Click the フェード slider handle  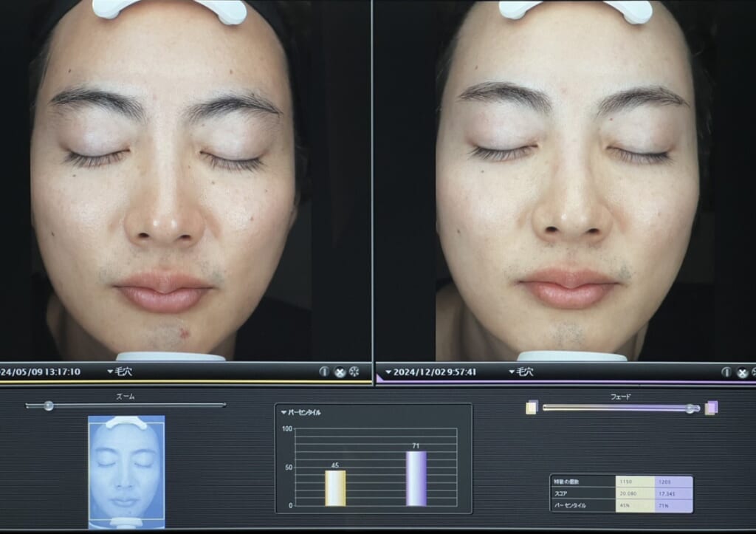point(692,408)
